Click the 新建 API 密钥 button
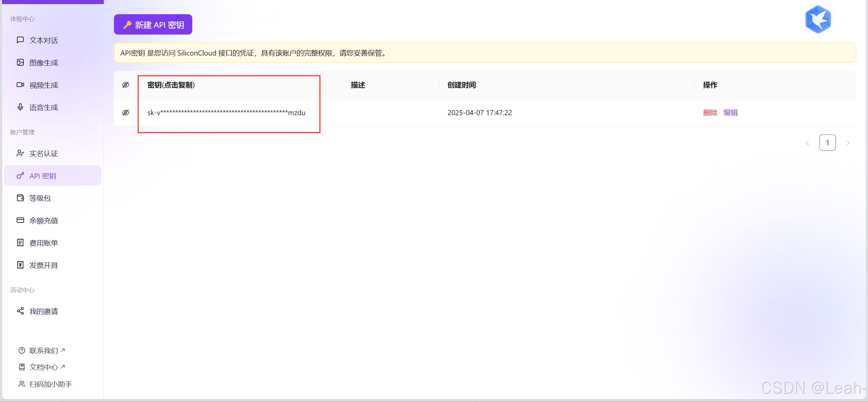Image resolution: width=868 pixels, height=402 pixels. (153, 24)
